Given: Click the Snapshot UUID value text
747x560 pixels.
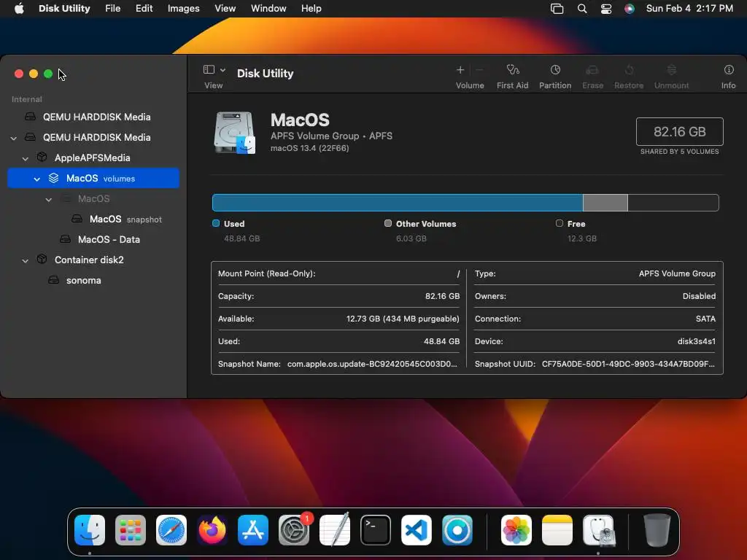Looking at the screenshot, I should pos(628,364).
